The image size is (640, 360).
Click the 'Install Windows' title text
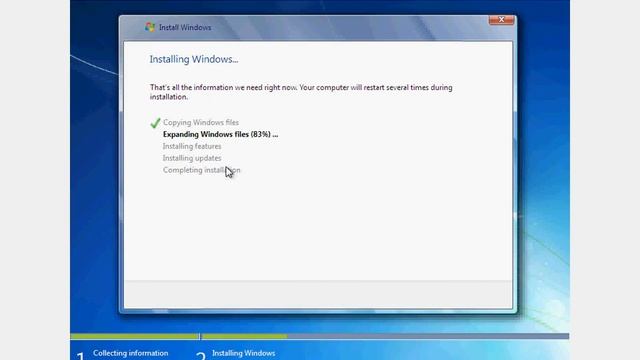click(185, 27)
